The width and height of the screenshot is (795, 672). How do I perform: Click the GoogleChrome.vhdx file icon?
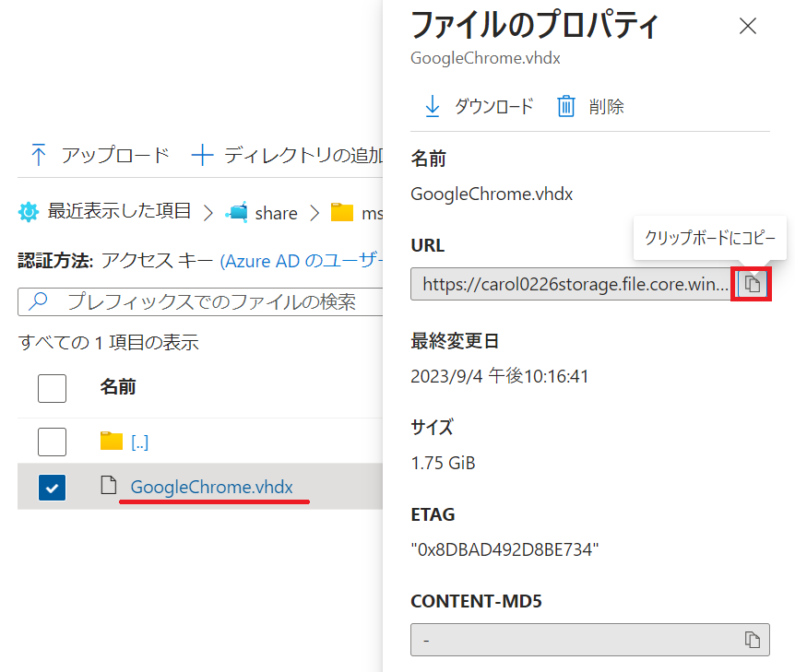[x=109, y=485]
